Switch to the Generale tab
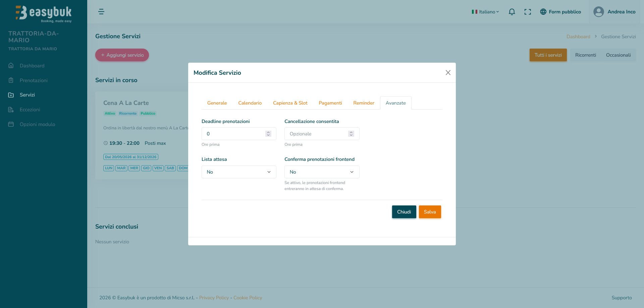This screenshot has height=308, width=644. 217,103
